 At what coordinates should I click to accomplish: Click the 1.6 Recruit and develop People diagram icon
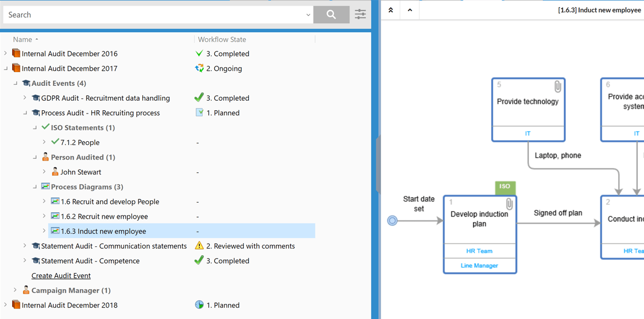(55, 201)
